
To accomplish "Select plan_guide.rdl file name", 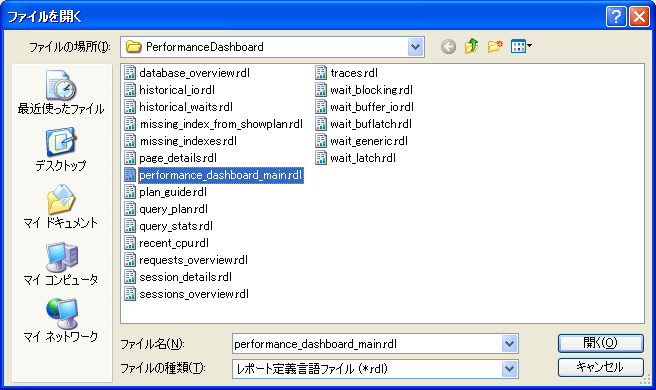I will point(173,192).
